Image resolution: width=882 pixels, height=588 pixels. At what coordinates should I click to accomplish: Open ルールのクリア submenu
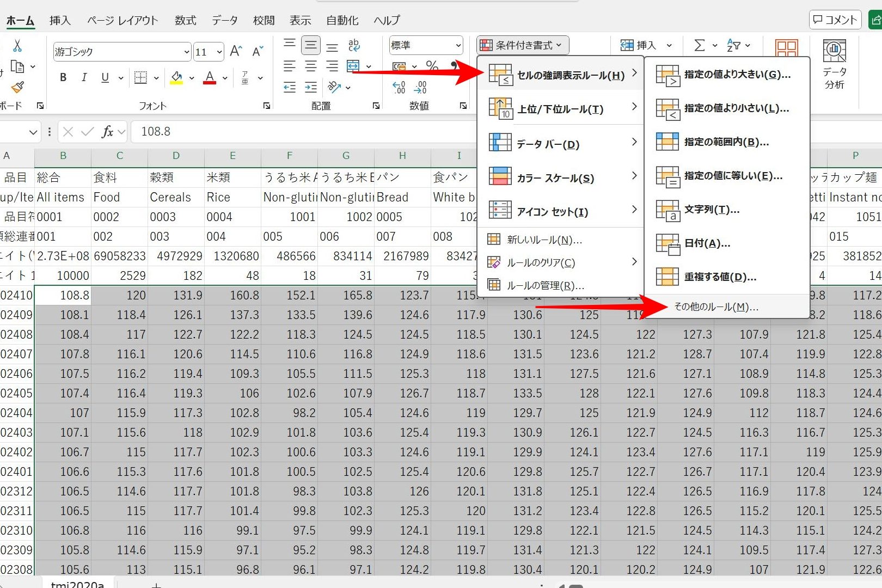561,262
